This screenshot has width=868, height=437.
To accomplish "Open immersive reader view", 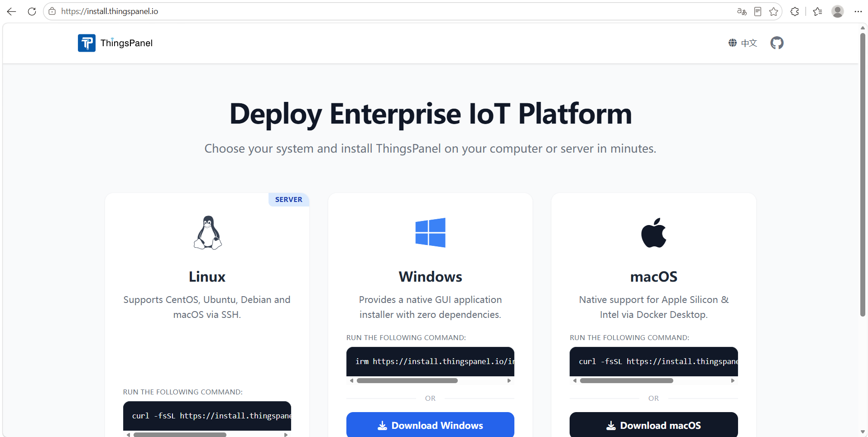I will click(758, 11).
